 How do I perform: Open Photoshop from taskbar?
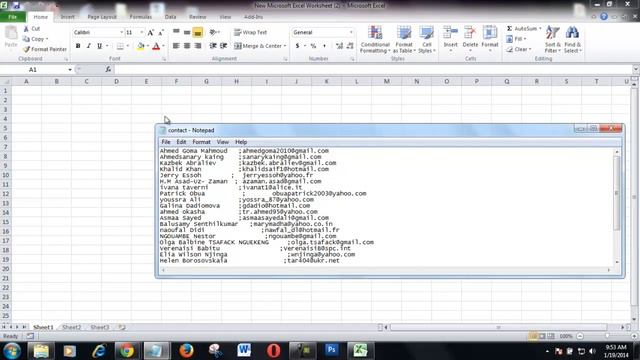tap(331, 351)
